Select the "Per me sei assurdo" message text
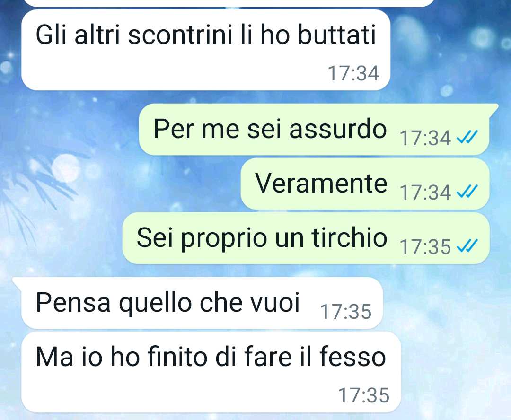The width and height of the screenshot is (511, 420). point(270,129)
